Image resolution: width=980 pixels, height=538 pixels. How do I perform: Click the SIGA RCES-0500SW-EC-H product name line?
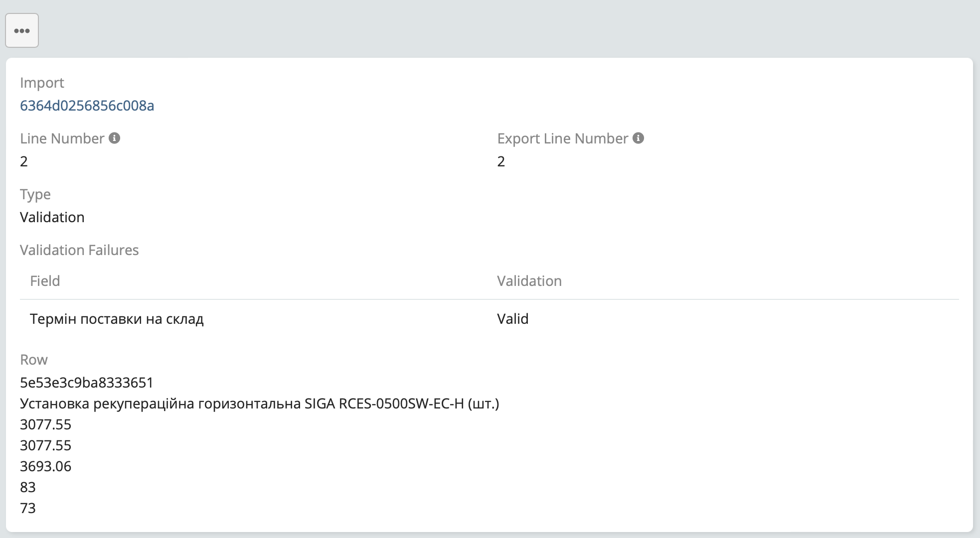pos(259,403)
